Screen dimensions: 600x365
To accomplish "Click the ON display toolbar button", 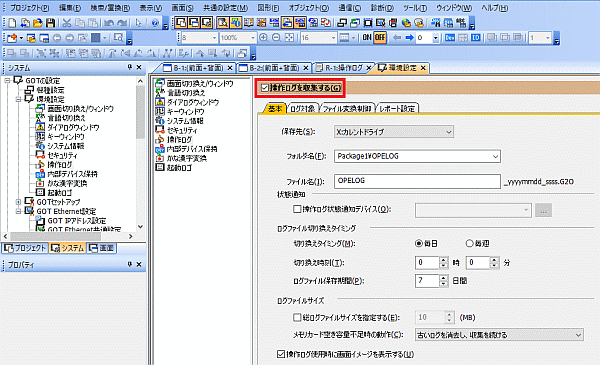I will (367, 37).
